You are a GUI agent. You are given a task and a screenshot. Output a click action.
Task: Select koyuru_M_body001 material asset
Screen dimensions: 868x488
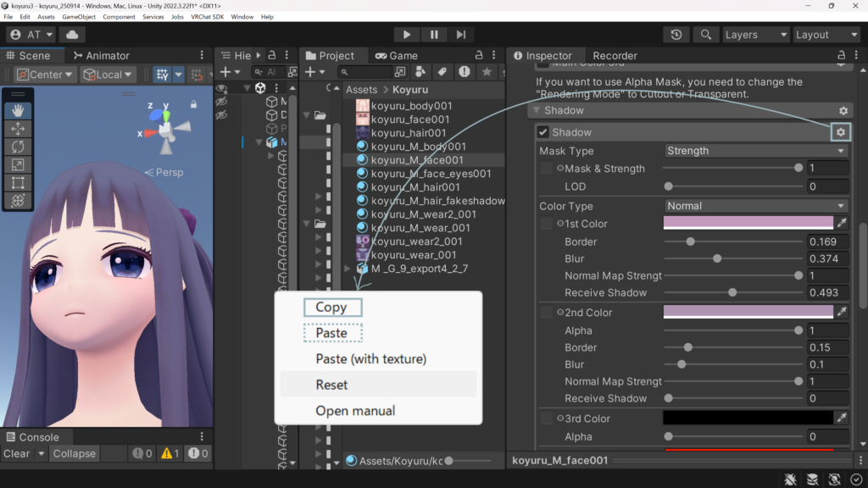(x=418, y=147)
